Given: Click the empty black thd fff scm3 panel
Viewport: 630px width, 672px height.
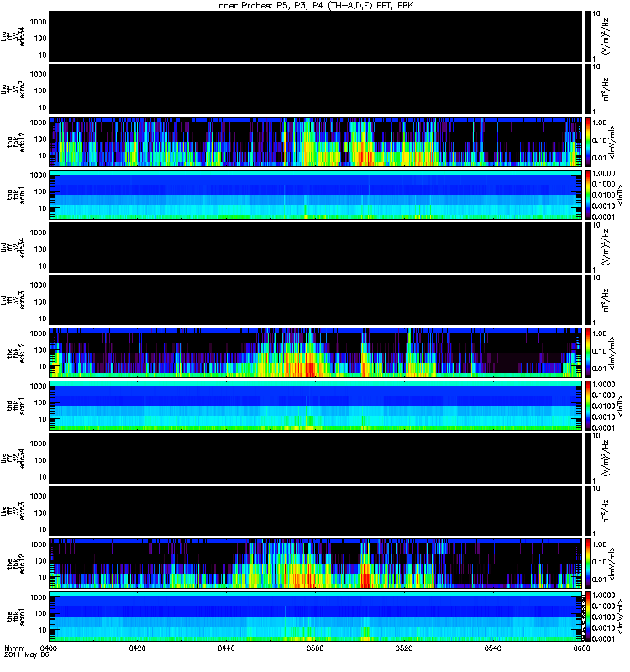Looking at the screenshot, I should 316,300.
